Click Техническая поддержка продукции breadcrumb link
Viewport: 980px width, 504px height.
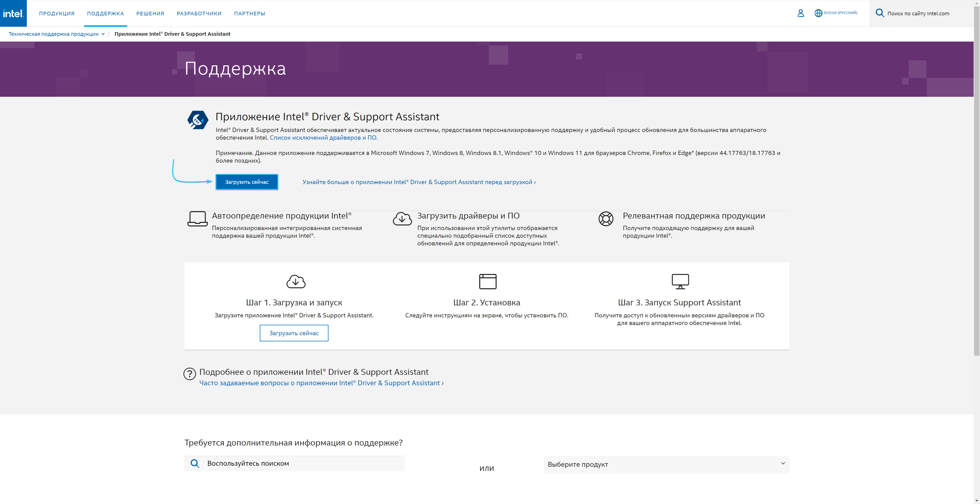54,34
